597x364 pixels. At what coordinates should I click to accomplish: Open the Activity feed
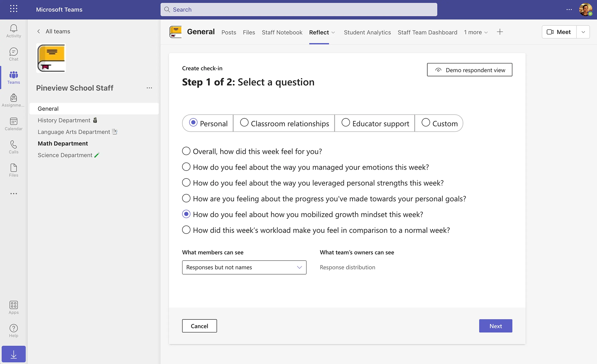(x=13, y=31)
